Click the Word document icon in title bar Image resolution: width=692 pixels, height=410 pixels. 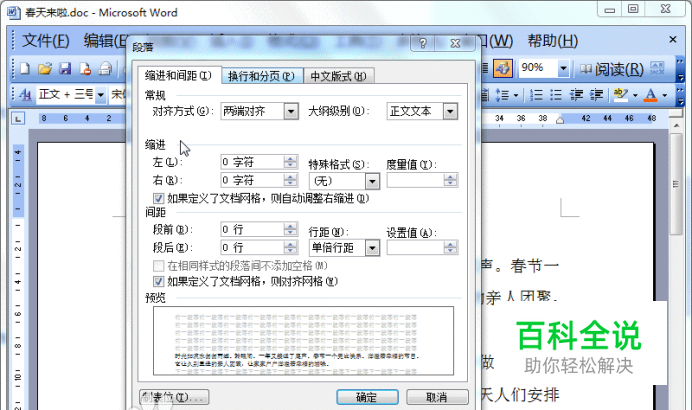point(14,12)
